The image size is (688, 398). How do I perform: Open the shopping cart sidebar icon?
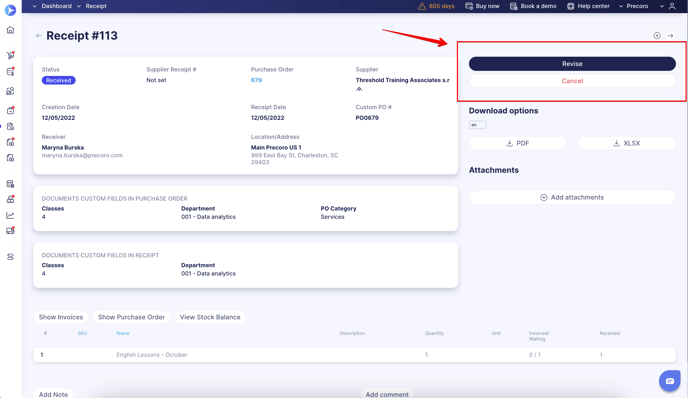pyautogui.click(x=11, y=55)
